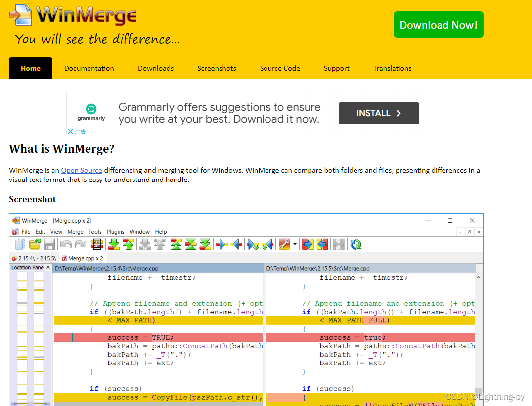Viewport: 532px width, 406px height.
Task: Click the Current Difference icon
Action: coord(191,244)
